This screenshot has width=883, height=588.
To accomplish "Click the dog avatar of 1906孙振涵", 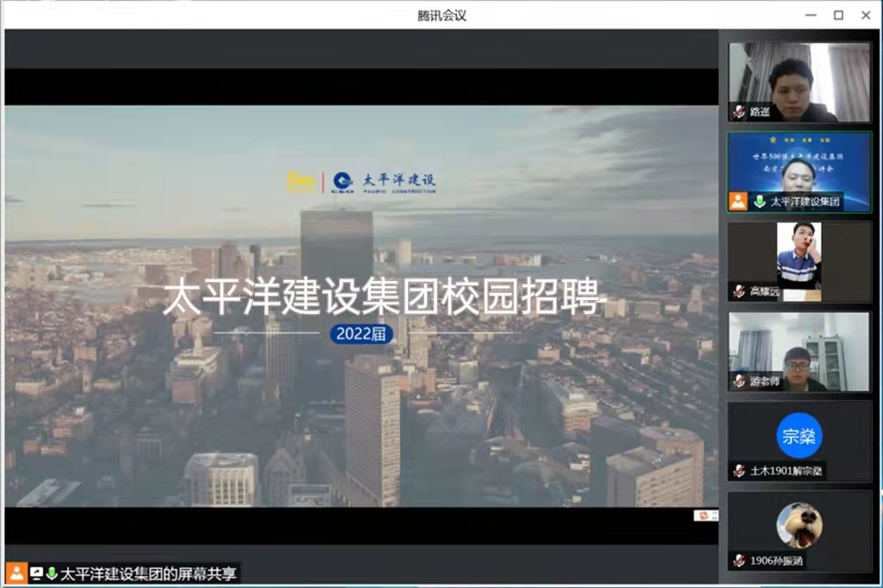I will click(x=799, y=526).
